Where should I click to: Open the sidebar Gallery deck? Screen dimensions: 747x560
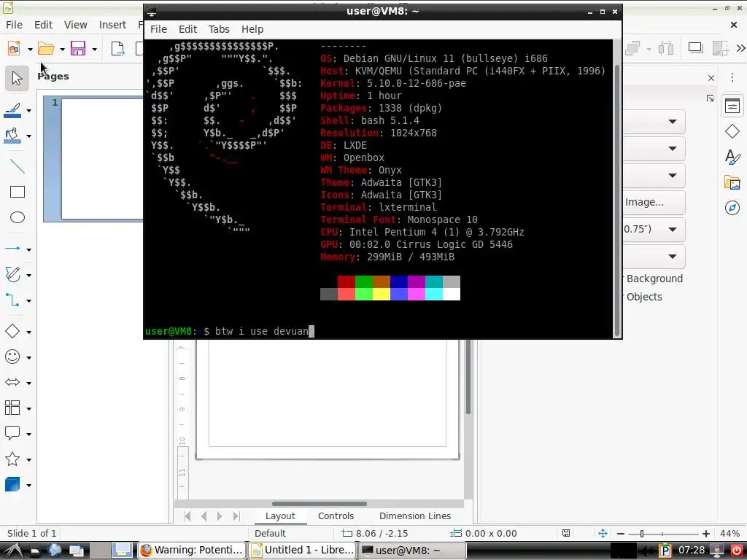click(732, 182)
